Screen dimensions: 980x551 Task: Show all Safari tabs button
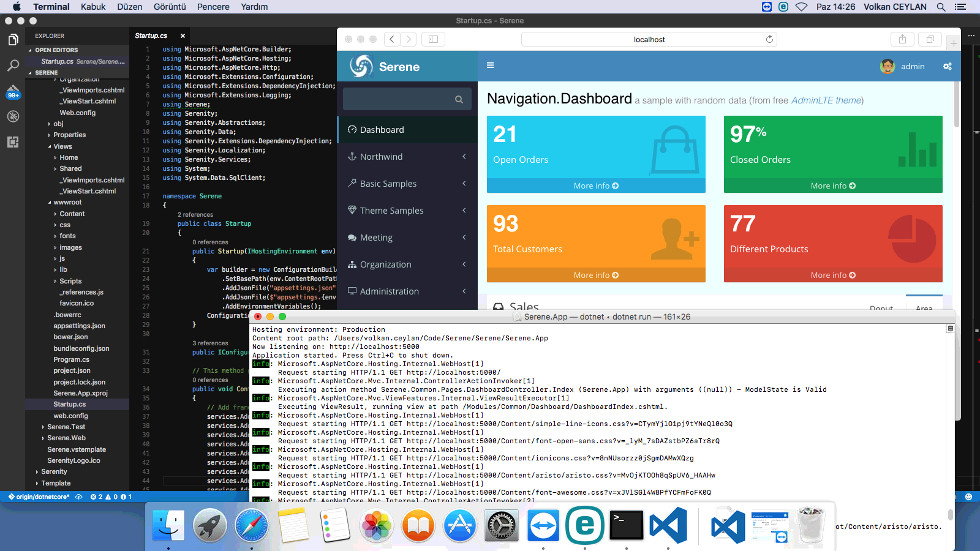[930, 39]
